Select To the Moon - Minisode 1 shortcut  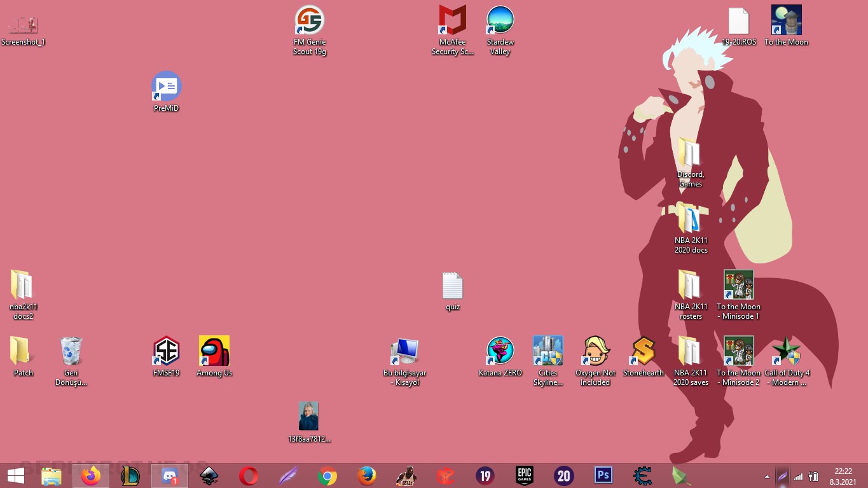739,295
